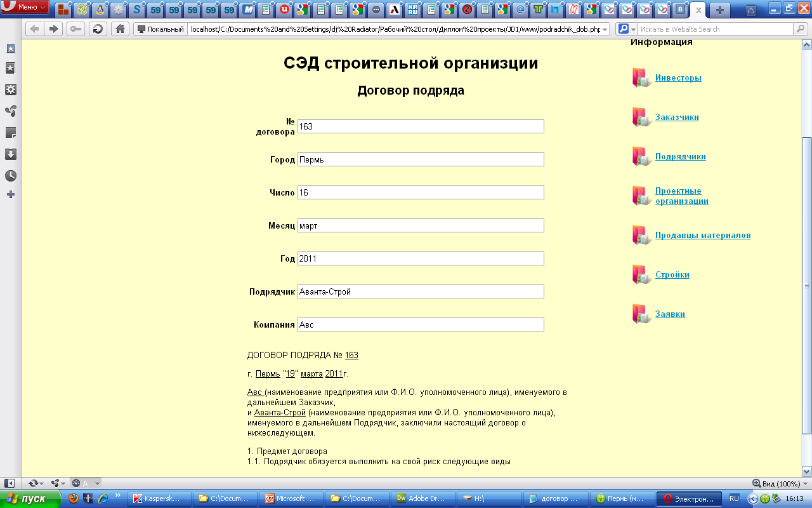
Task: Click the Месяц field containing март
Action: pos(421,225)
